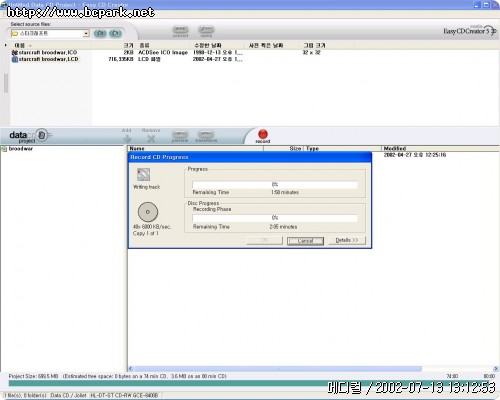Image resolution: width=500 pixels, height=400 pixels.
Task: Select starcraft broodwar.LCD file
Action: coord(48,59)
